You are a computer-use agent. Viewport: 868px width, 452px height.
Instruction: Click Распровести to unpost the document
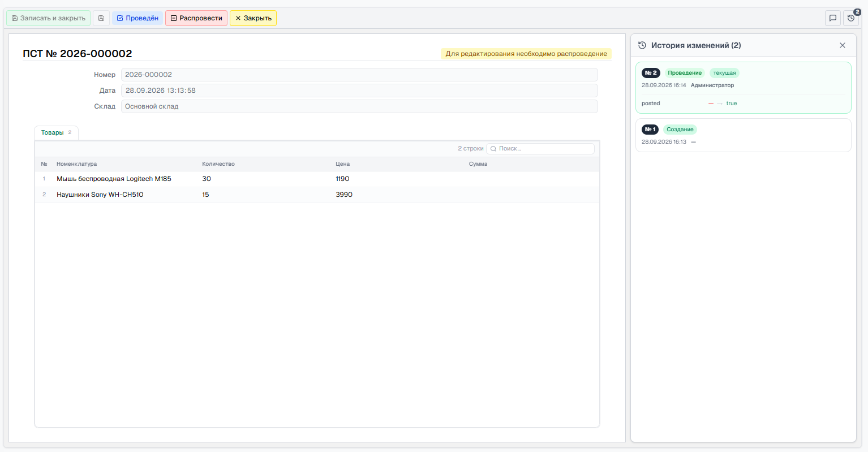tap(196, 18)
